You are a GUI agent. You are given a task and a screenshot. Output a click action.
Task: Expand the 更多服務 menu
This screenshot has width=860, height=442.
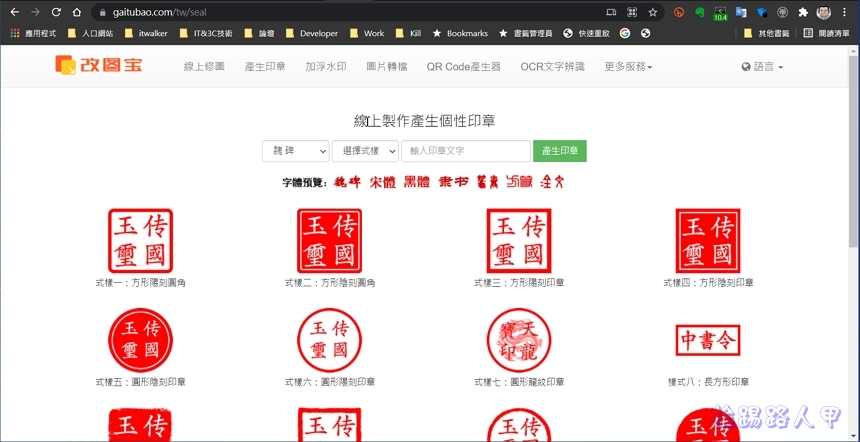pos(629,67)
